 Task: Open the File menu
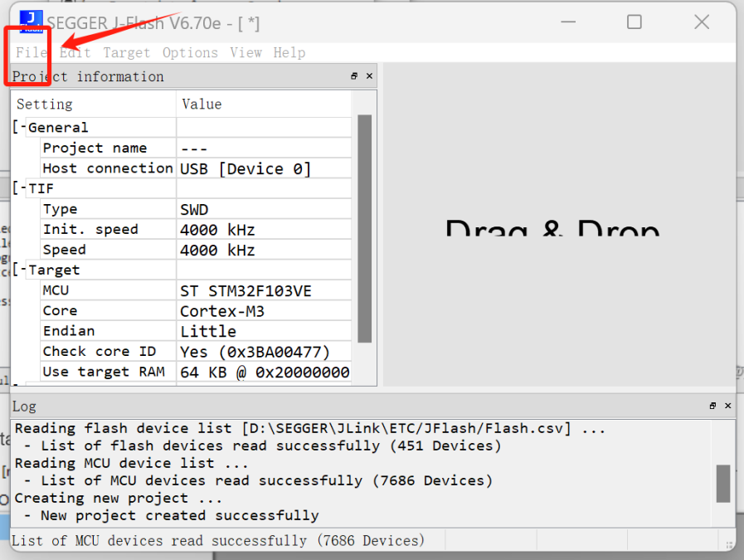32,52
